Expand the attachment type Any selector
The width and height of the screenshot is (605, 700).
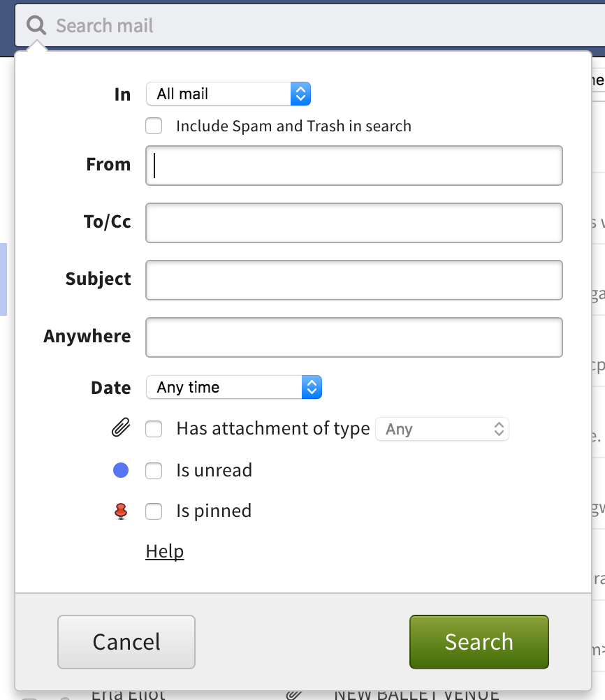(442, 429)
